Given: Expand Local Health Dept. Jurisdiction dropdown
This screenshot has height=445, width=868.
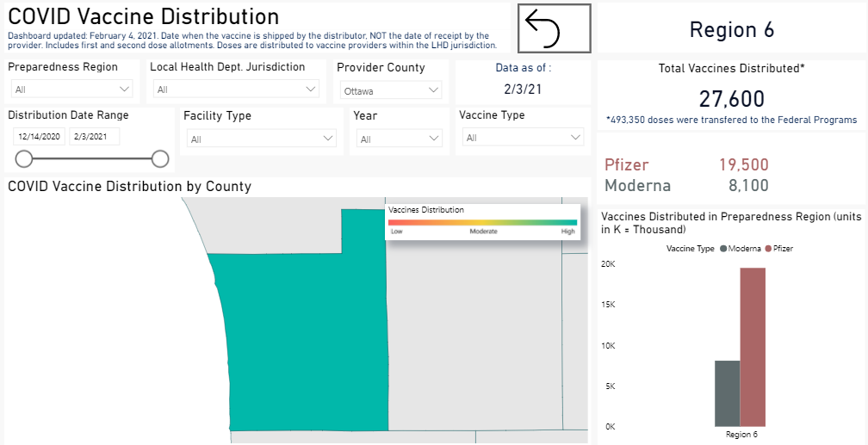Looking at the screenshot, I should point(237,89).
